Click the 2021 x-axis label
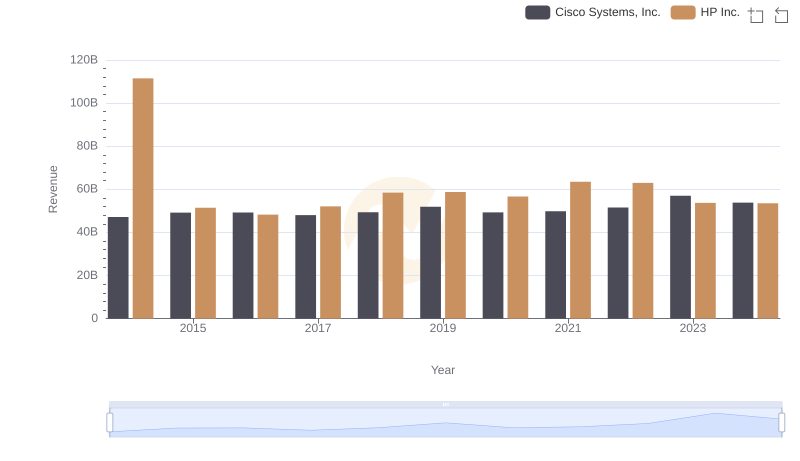This screenshot has height=461, width=800. point(568,328)
